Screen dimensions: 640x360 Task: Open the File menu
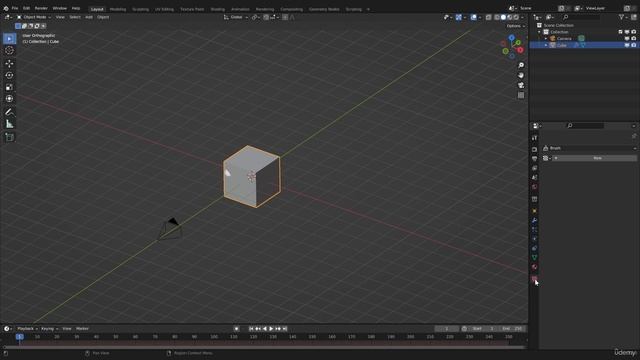(x=15, y=8)
